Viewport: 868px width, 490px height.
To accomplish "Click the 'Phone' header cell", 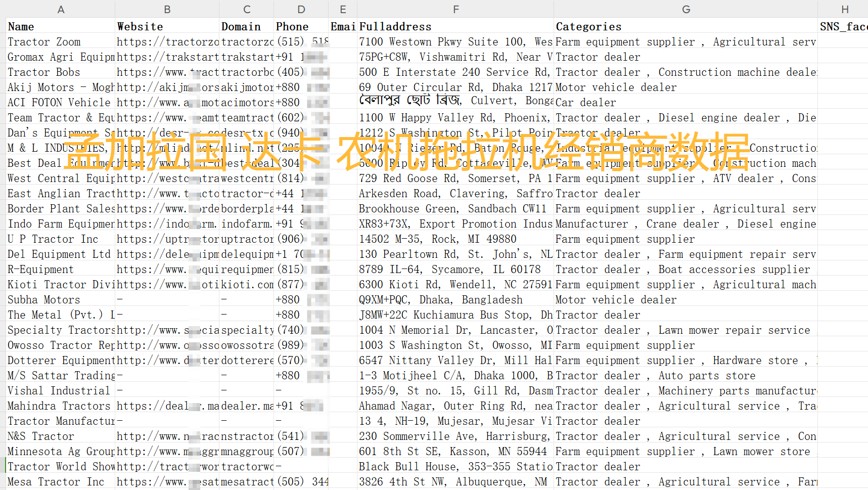I will pyautogui.click(x=301, y=26).
